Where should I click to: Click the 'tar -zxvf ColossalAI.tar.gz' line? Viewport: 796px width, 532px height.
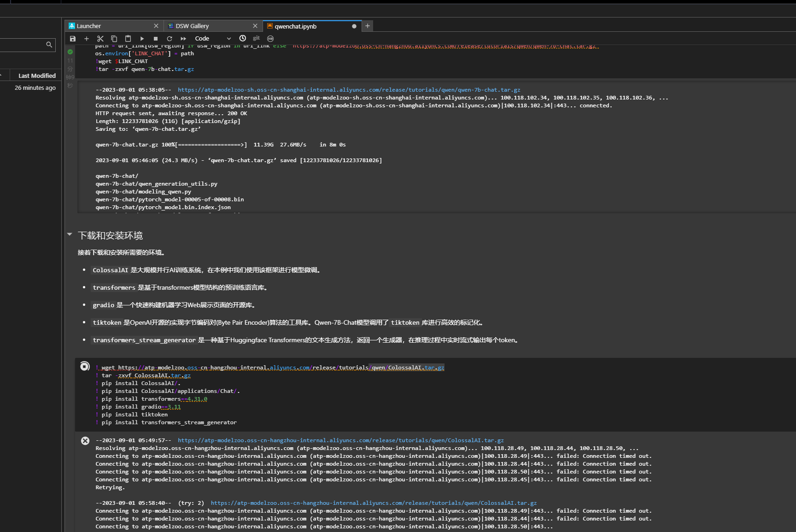143,375
